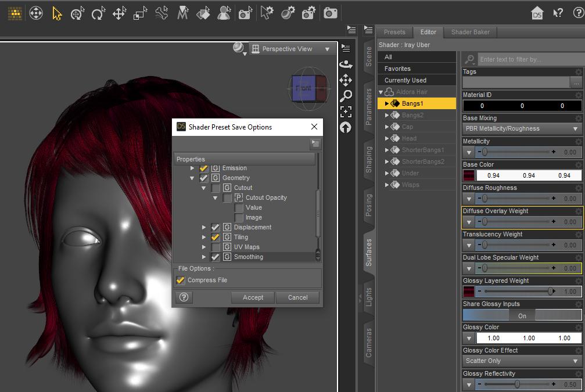The width and height of the screenshot is (585, 392).
Task: Open the Base Mixing dropdown
Action: click(x=522, y=129)
